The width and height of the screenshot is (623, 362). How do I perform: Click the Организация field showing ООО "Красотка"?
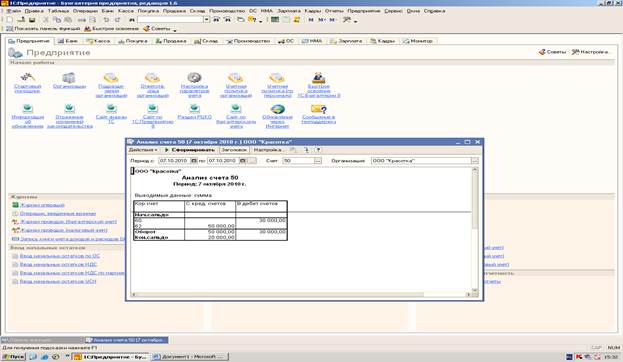(422, 161)
